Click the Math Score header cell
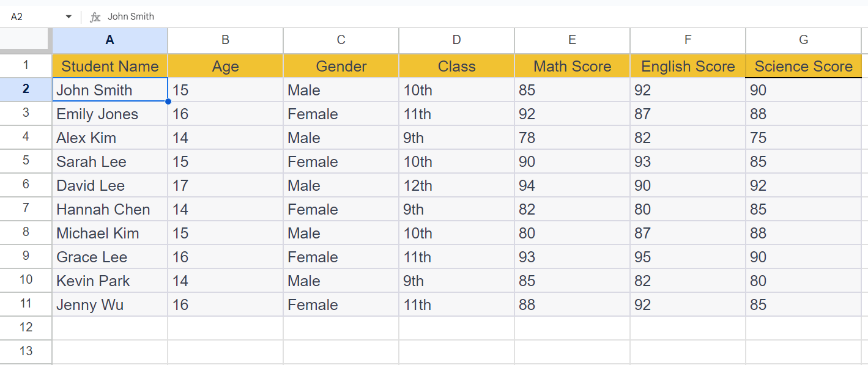Viewport: 868px width, 365px height. [x=572, y=65]
